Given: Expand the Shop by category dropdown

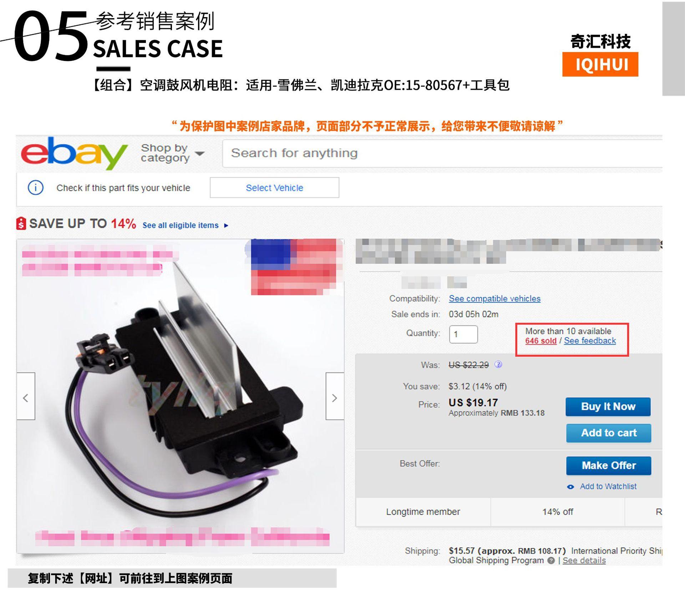Looking at the screenshot, I should coord(173,153).
